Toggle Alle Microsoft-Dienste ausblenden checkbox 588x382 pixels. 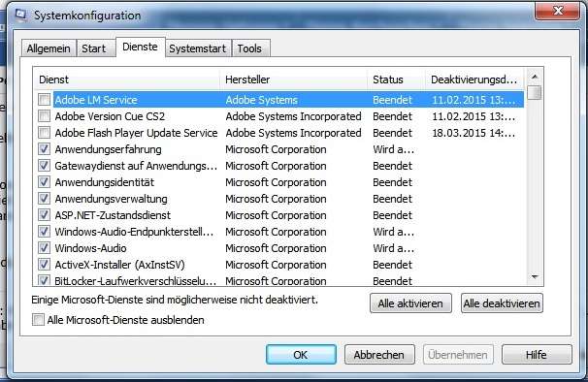pos(38,320)
